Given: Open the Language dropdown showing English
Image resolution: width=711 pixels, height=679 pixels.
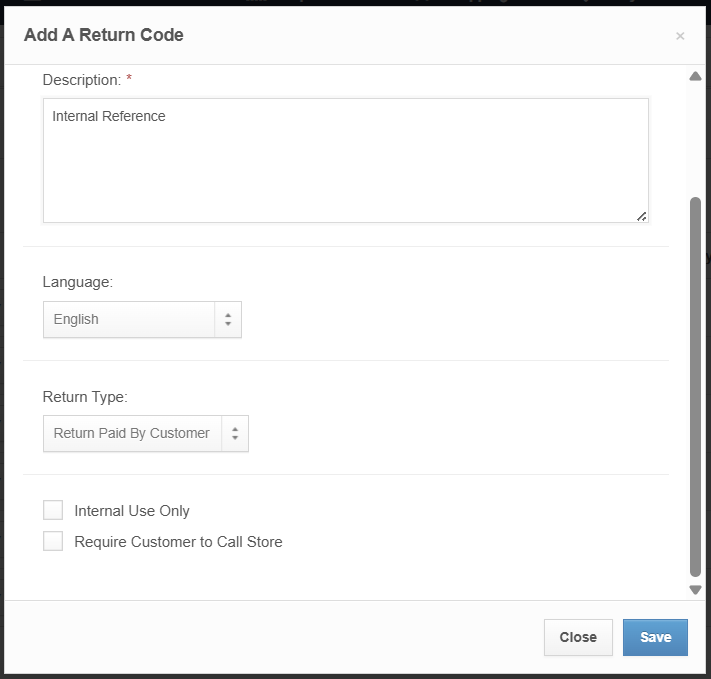Looking at the screenshot, I should [x=128, y=320].
